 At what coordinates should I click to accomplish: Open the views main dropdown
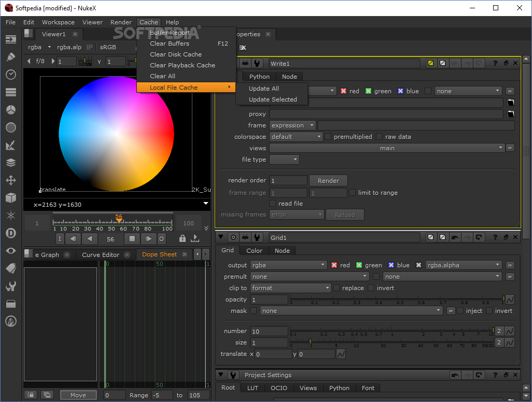(x=386, y=148)
